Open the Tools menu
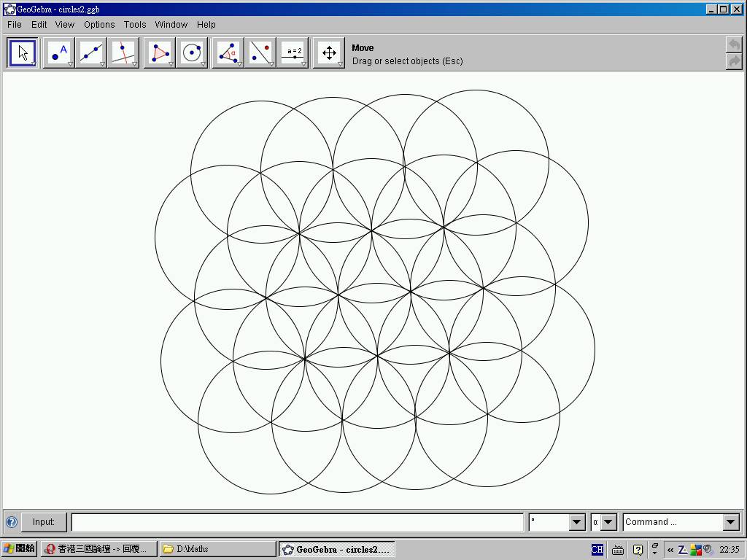The height and width of the screenshot is (560, 747). coord(135,24)
